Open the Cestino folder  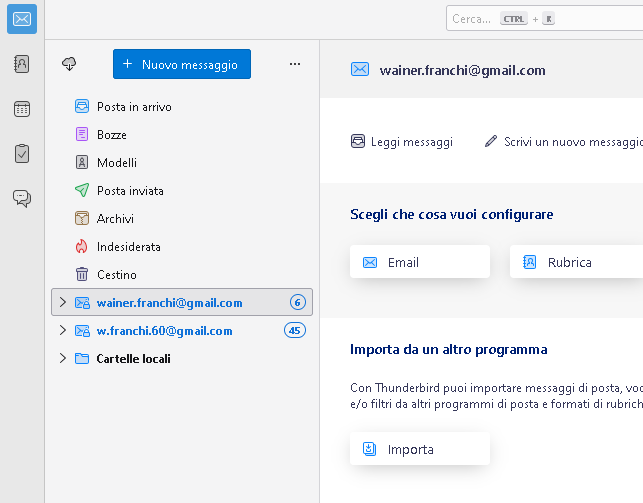pos(116,274)
